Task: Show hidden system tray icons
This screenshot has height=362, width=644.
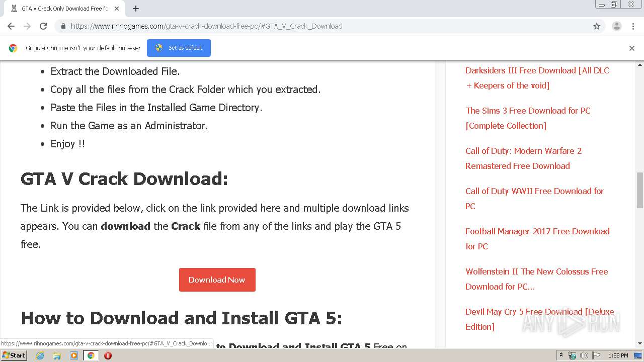Action: [561, 355]
